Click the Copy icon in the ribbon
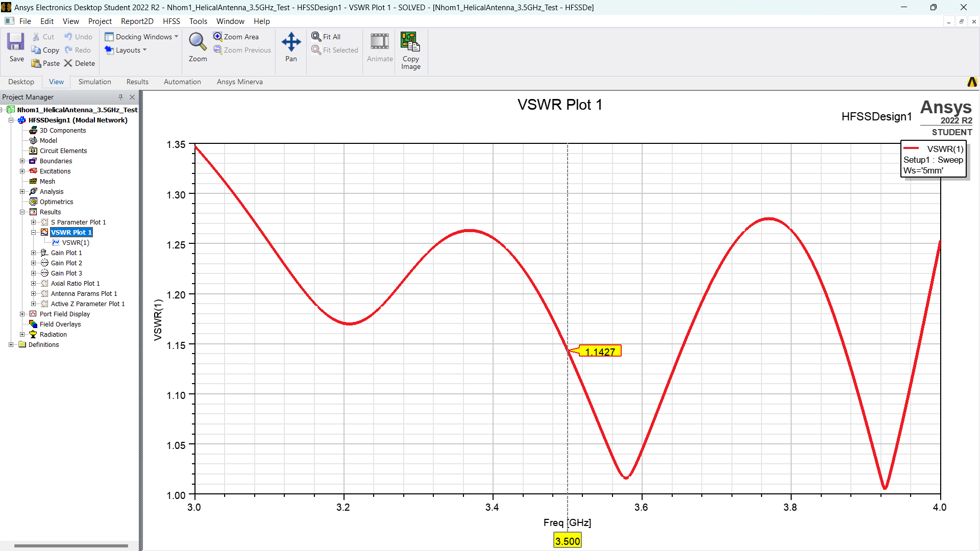This screenshot has width=980, height=551. (36, 50)
